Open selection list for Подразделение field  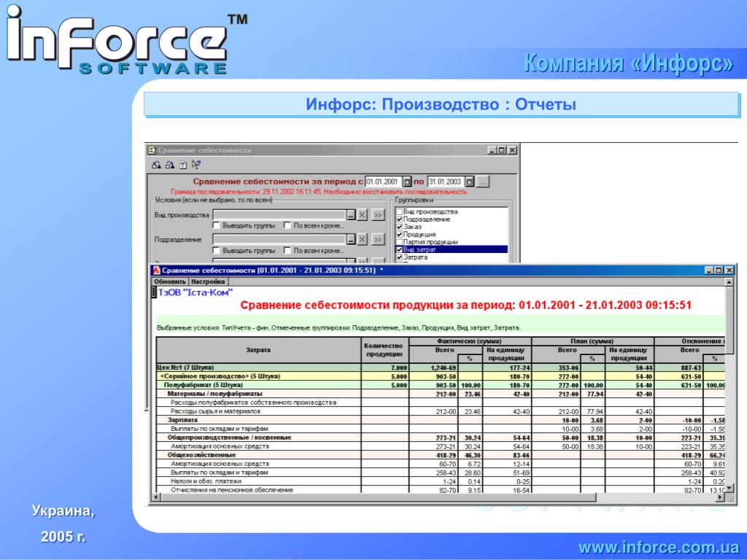pos(351,239)
